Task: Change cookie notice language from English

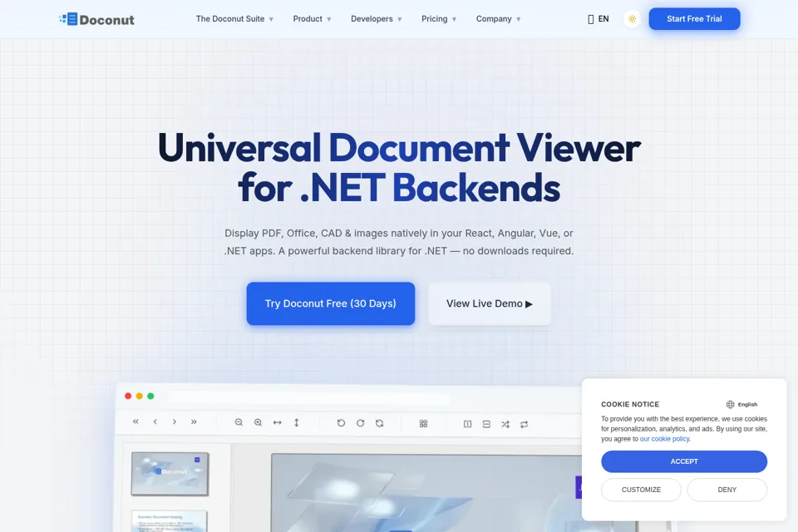Action: pos(742,404)
